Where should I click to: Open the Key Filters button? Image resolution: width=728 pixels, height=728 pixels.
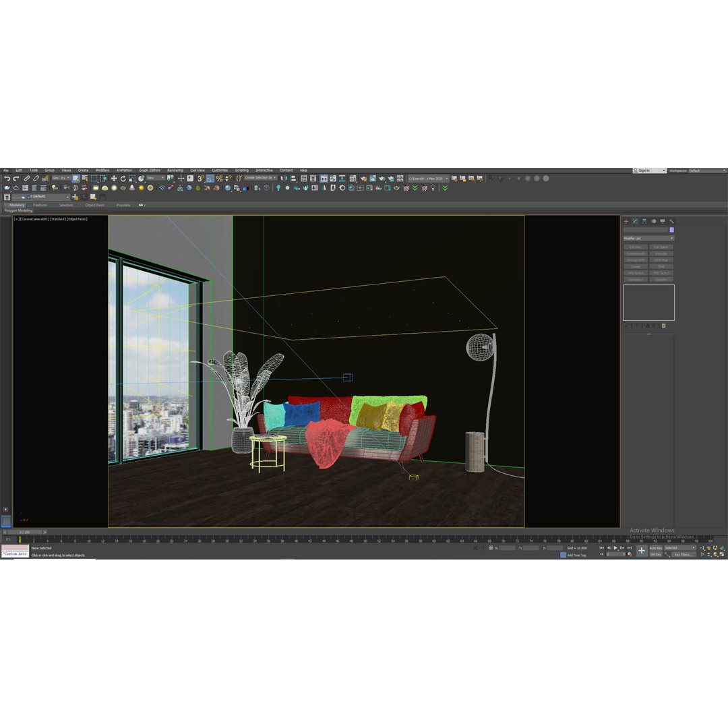pos(684,554)
